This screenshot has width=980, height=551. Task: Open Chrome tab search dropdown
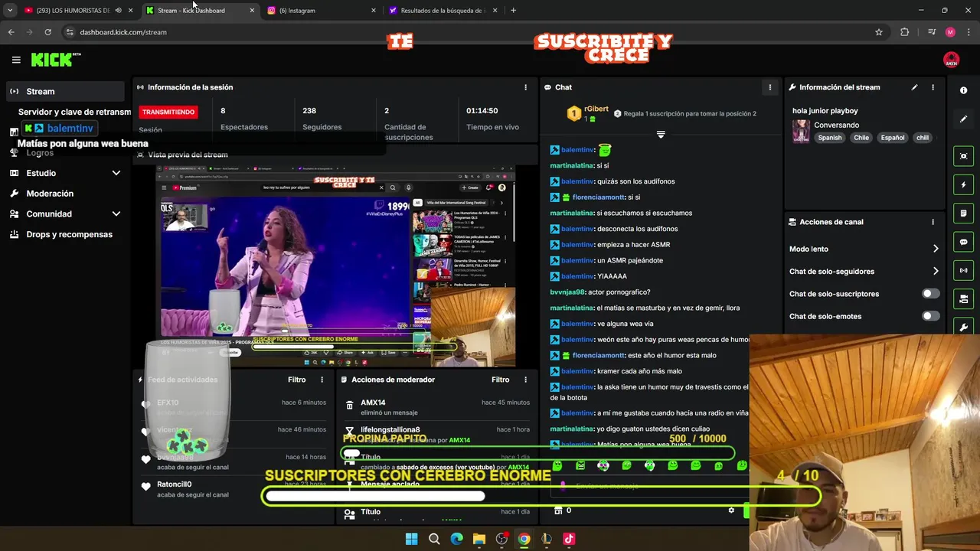click(x=10, y=10)
